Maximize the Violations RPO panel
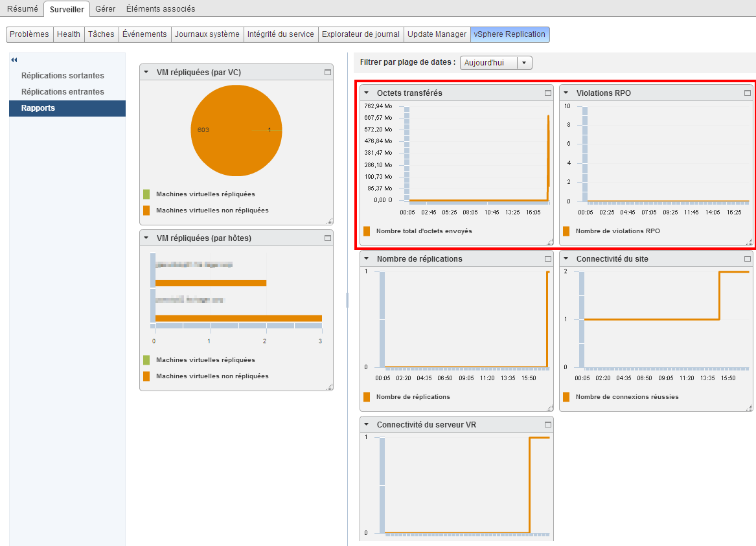Image resolution: width=756 pixels, height=546 pixels. coord(748,93)
